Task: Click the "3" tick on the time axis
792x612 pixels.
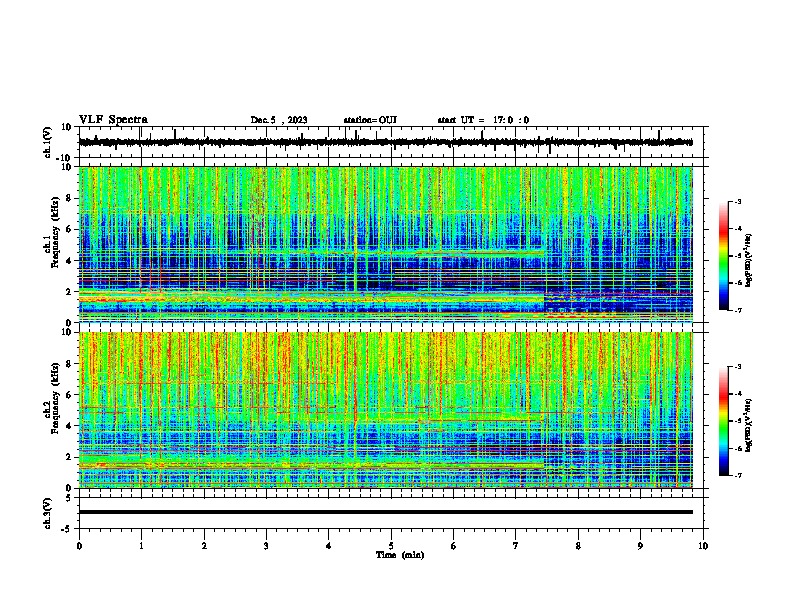Action: point(266,546)
